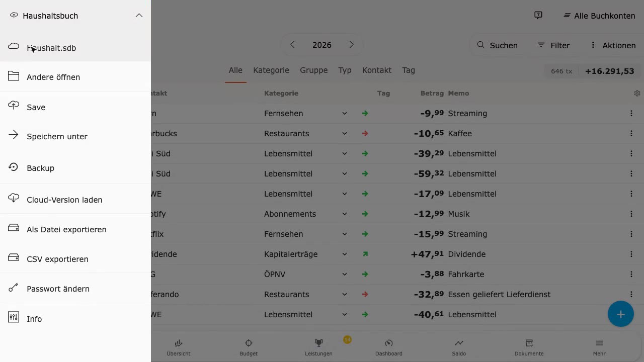Open the Aktionen menu
This screenshot has width=644, height=362.
pyautogui.click(x=613, y=45)
